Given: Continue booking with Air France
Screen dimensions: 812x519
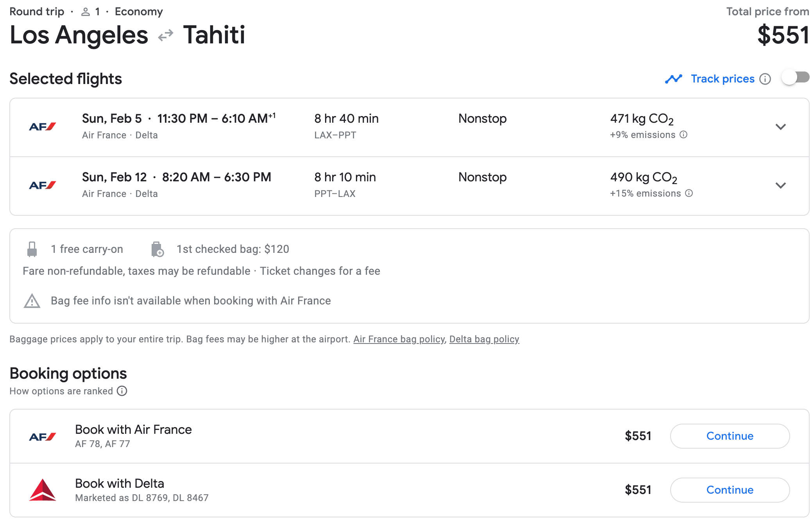Looking at the screenshot, I should (x=730, y=436).
